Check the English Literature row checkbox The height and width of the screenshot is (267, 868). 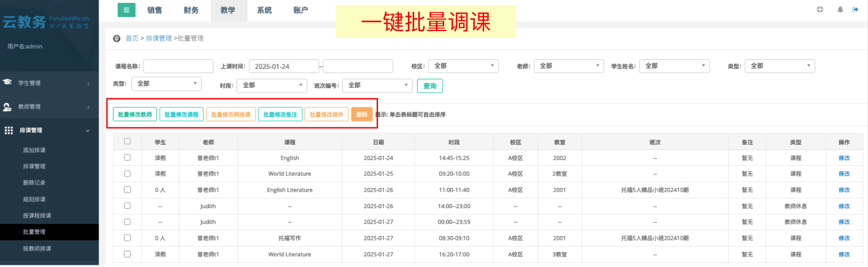point(127,190)
